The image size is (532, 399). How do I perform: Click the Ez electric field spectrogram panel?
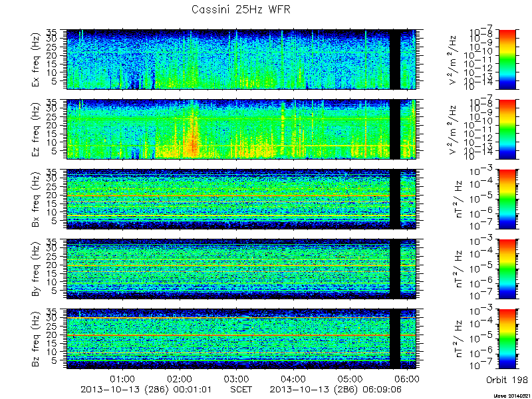point(241,129)
